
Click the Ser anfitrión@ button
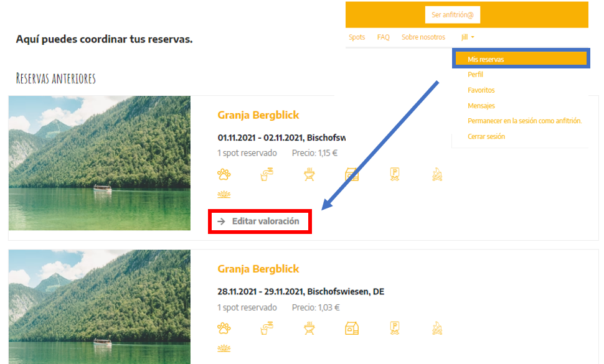point(453,14)
